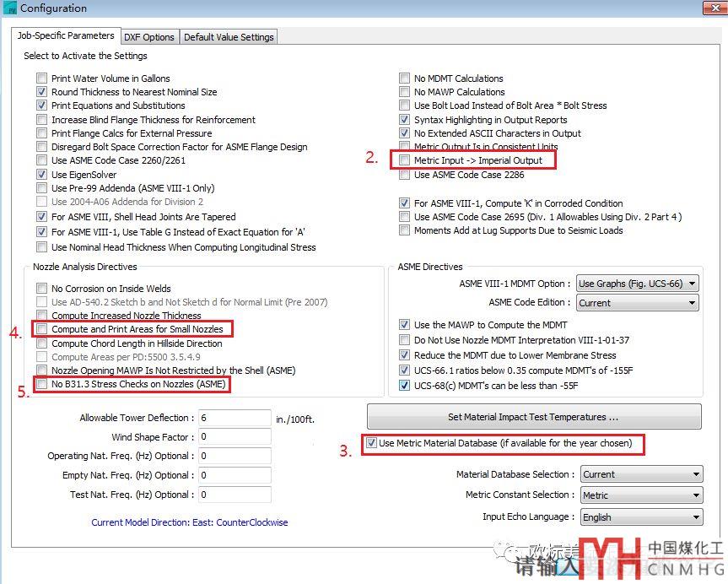This screenshot has height=584, width=728.
Task: Check Use ASME Code Case 2286
Action: (x=404, y=174)
